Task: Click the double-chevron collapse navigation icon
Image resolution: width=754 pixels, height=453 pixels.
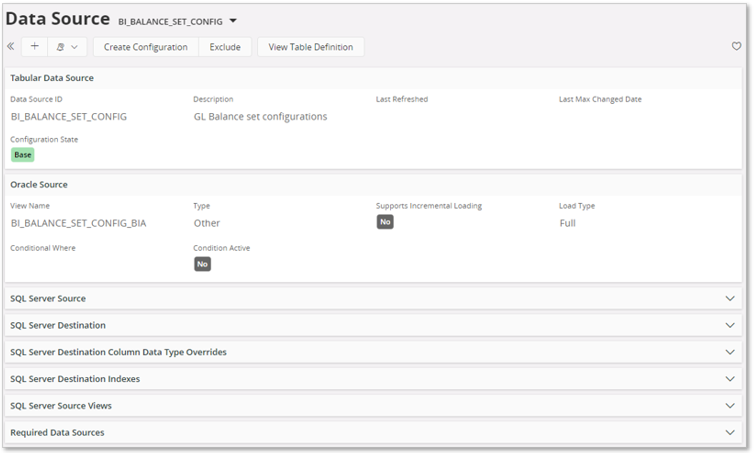Action: coord(11,47)
